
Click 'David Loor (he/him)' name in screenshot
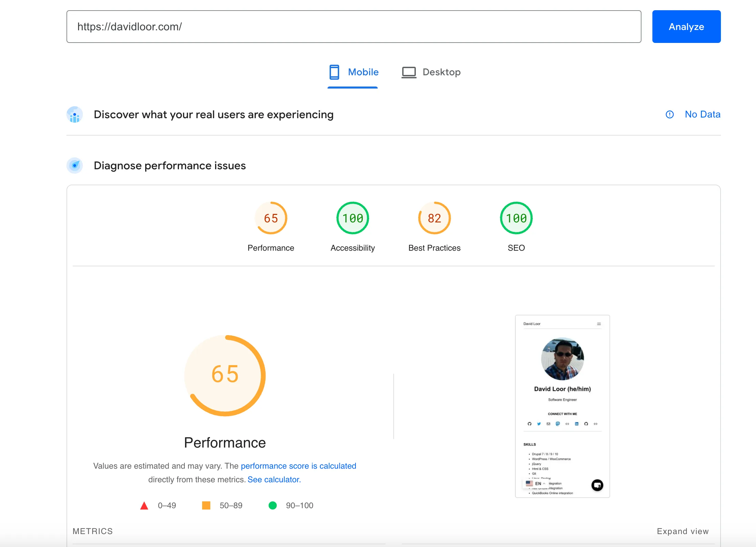pyautogui.click(x=562, y=389)
